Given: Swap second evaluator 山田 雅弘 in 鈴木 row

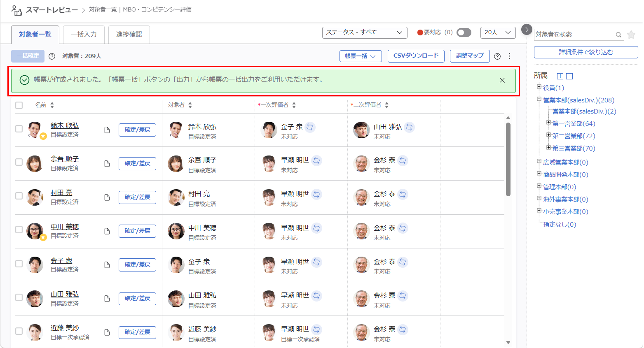Looking at the screenshot, I should [409, 127].
